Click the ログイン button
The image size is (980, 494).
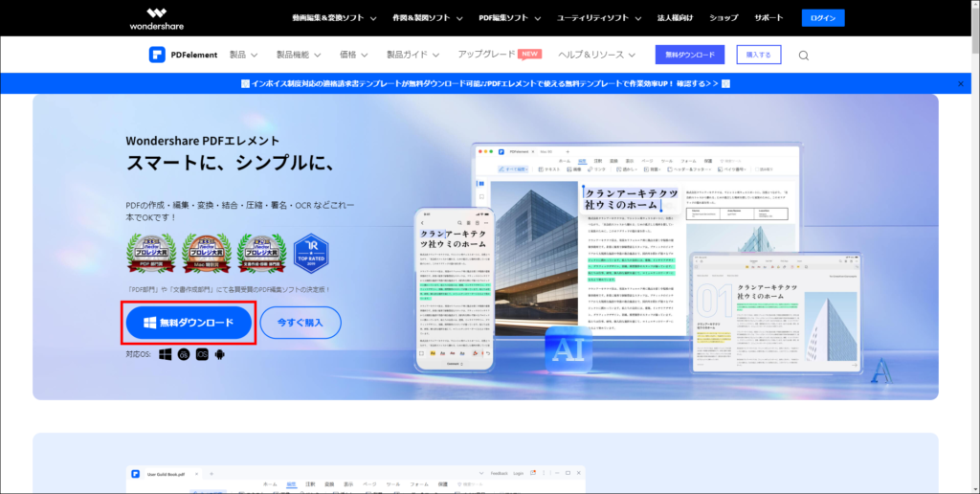pyautogui.click(x=822, y=18)
